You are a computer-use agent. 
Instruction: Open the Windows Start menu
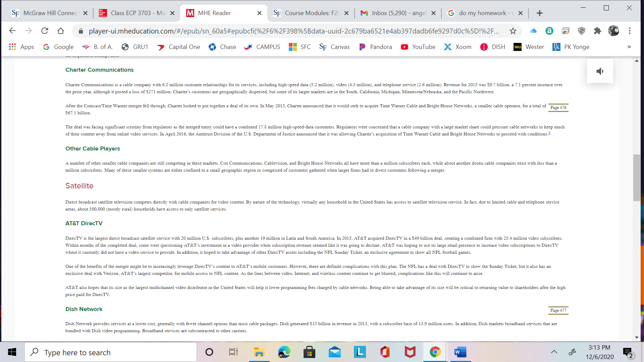[x=12, y=352]
